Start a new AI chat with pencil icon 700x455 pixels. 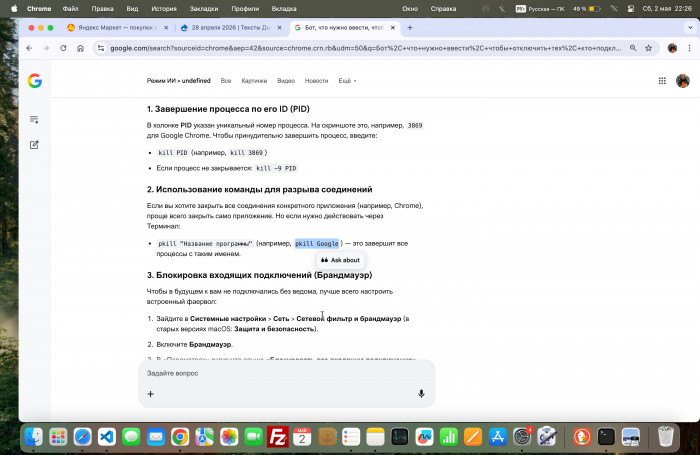pos(34,145)
